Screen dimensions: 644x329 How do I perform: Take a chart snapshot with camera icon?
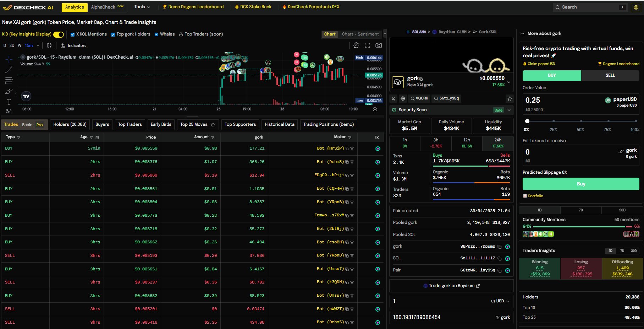point(379,45)
